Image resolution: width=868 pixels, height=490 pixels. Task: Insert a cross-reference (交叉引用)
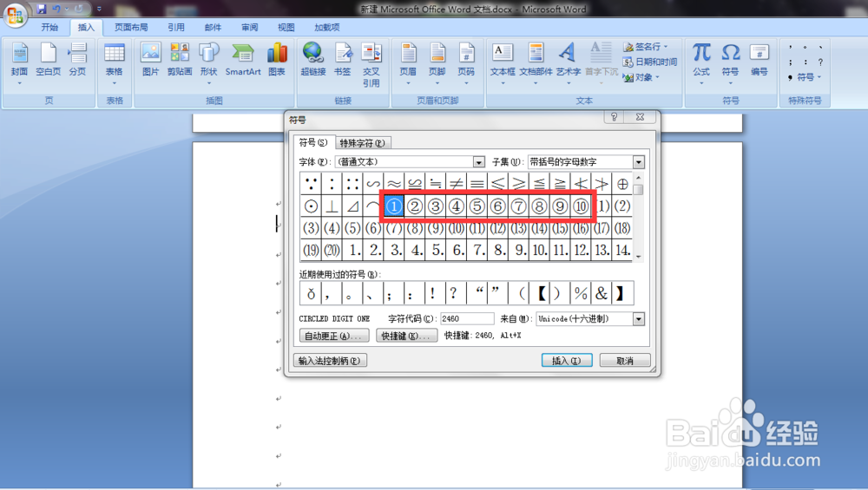[372, 65]
